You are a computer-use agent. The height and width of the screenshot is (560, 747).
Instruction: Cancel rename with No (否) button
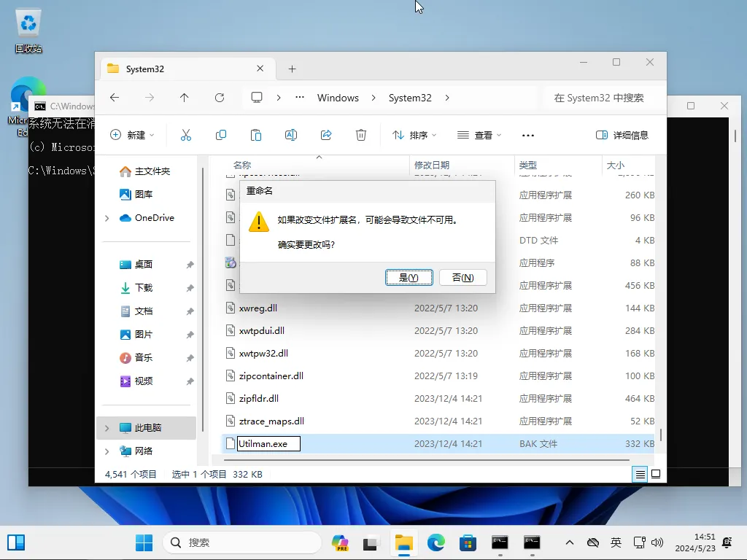coord(462,278)
